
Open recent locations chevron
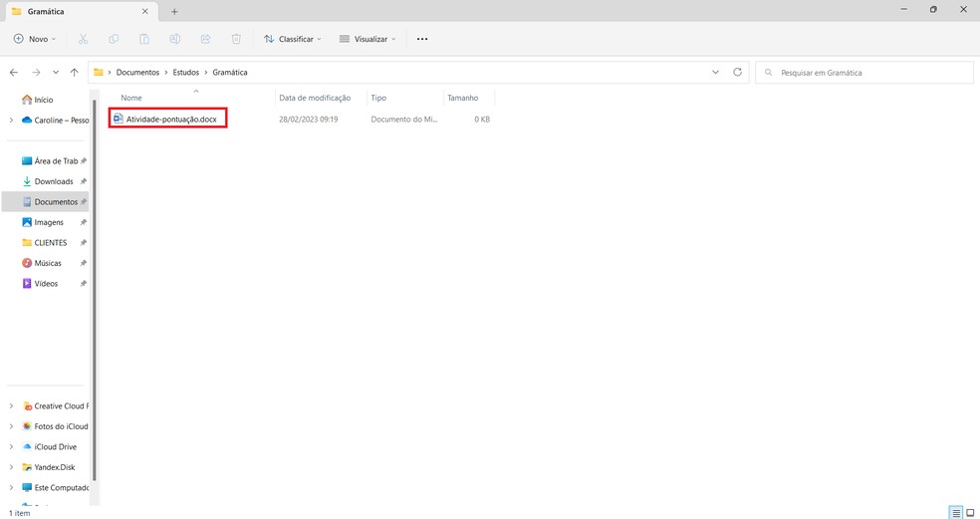(x=56, y=73)
